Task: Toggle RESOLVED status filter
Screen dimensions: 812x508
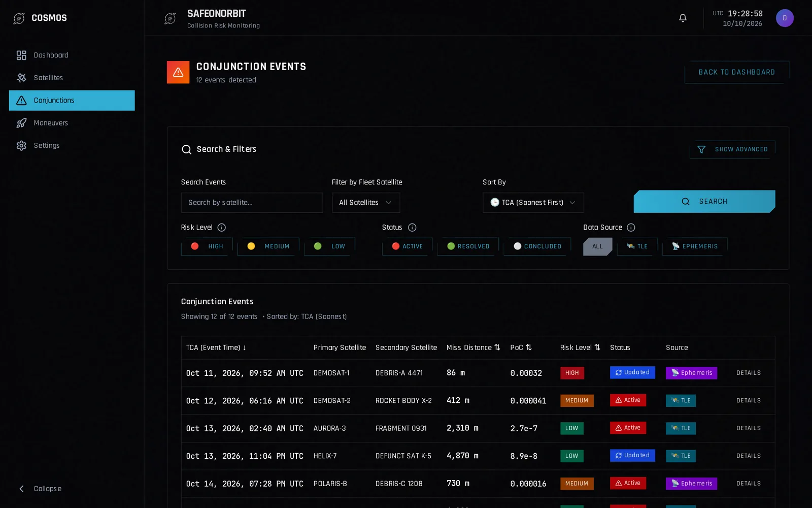Action: (x=468, y=246)
